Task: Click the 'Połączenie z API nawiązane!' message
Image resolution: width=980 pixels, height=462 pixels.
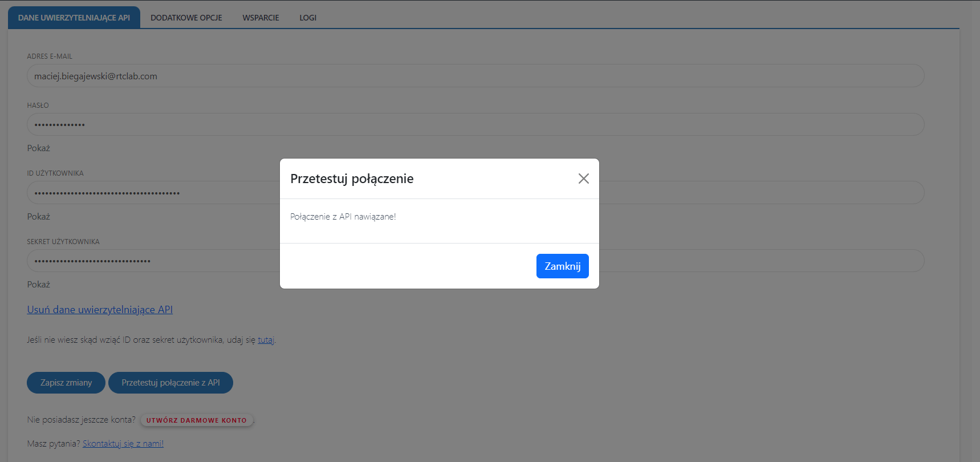Action: point(343,217)
